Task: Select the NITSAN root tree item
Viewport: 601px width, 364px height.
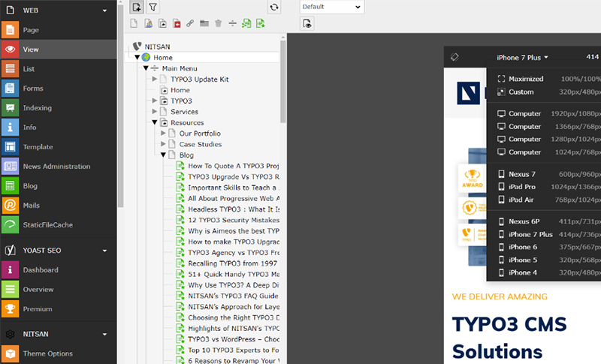Action: pos(157,47)
